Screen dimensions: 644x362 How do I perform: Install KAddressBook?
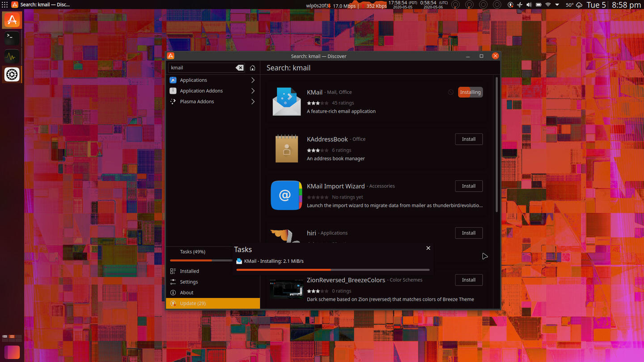pos(469,139)
